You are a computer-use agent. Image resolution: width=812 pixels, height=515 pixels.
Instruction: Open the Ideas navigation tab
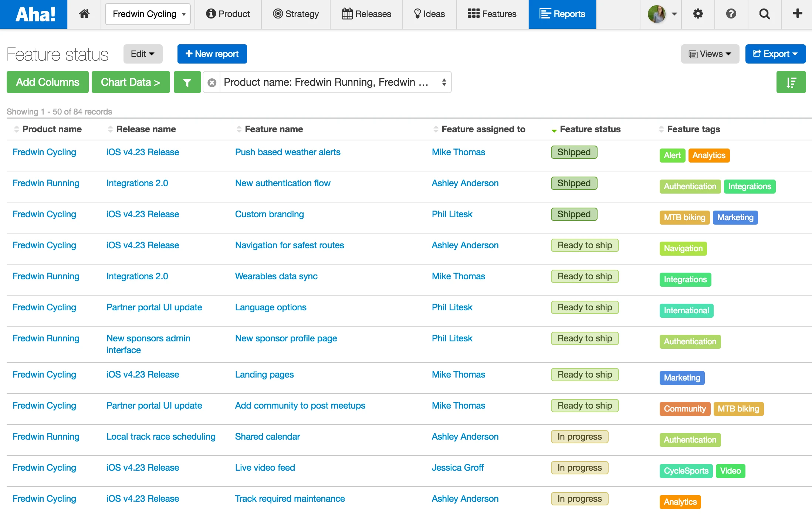429,14
